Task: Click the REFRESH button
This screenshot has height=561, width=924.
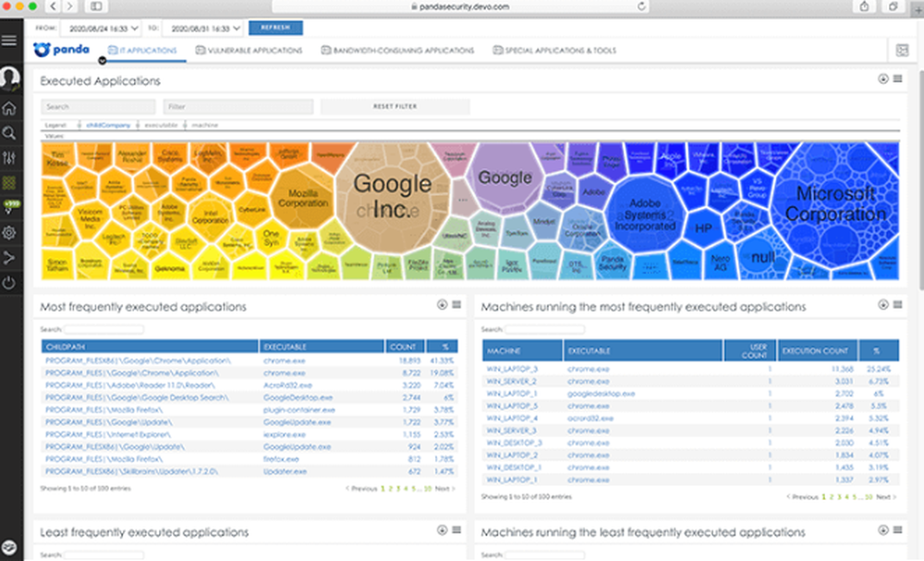Action: click(275, 28)
